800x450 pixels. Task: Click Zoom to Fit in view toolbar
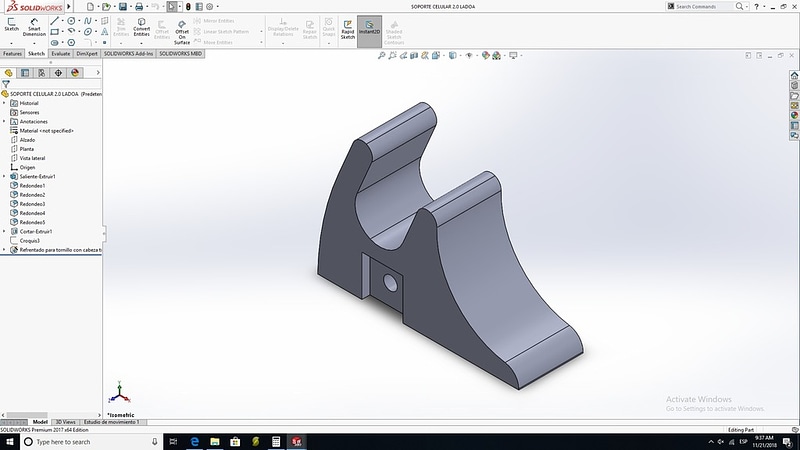coord(381,55)
